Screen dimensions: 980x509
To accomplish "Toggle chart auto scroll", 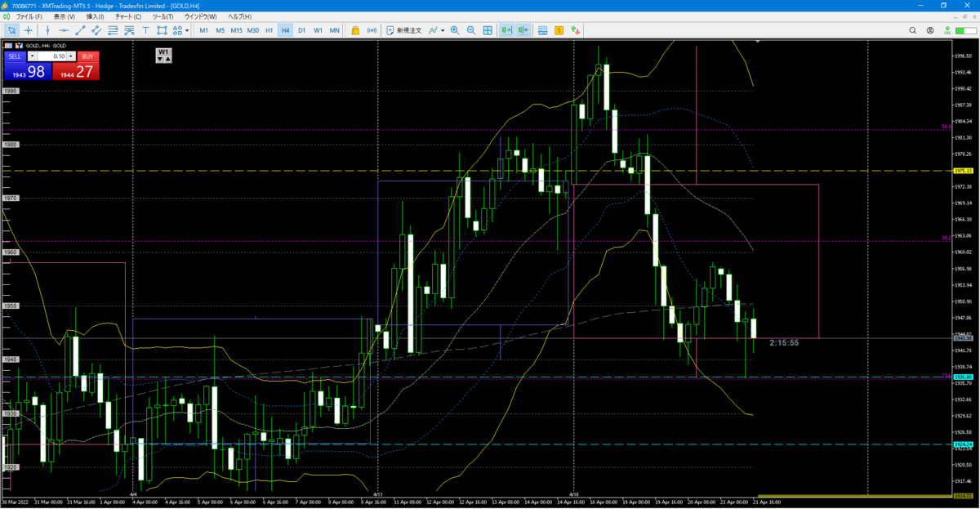I will click(506, 30).
